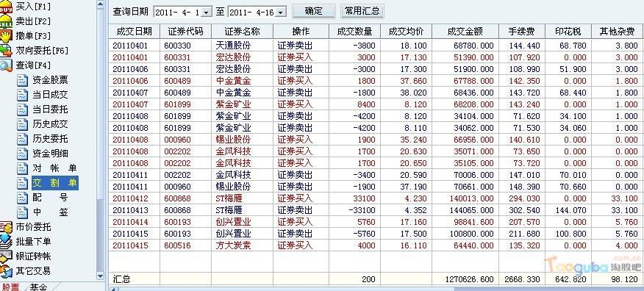Image resolution: width=644 pixels, height=291 pixels.
Task: Open the 交割单 entry
Action: click(x=55, y=183)
